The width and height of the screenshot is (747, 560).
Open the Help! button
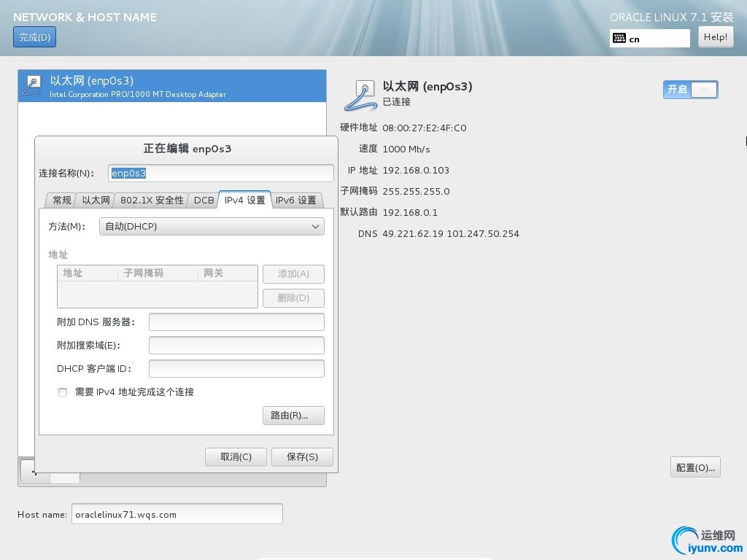715,36
